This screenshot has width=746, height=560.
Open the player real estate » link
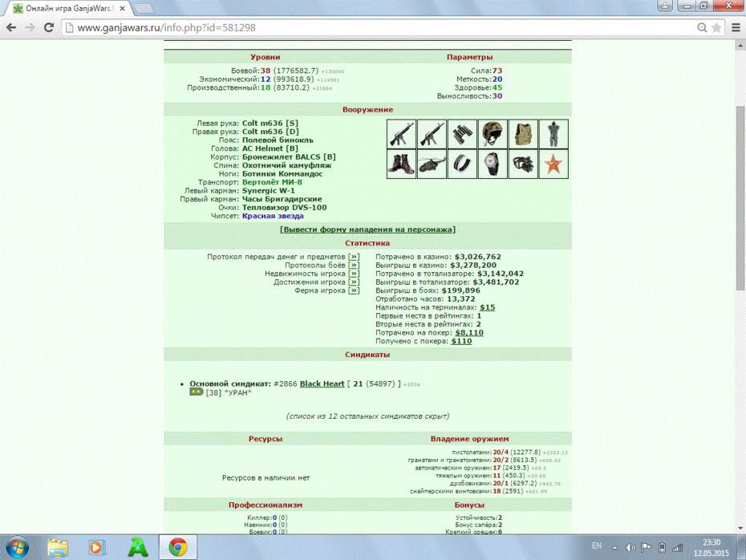[x=354, y=274]
